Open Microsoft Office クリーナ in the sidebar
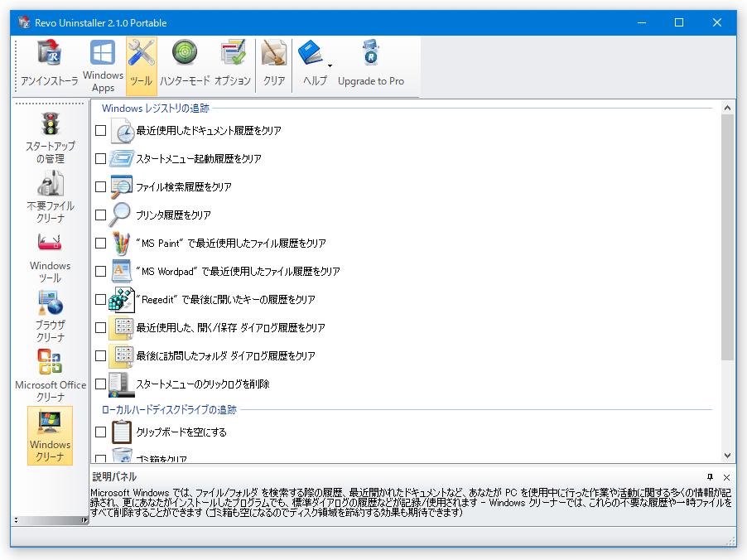The height and width of the screenshot is (560, 747). (50, 376)
